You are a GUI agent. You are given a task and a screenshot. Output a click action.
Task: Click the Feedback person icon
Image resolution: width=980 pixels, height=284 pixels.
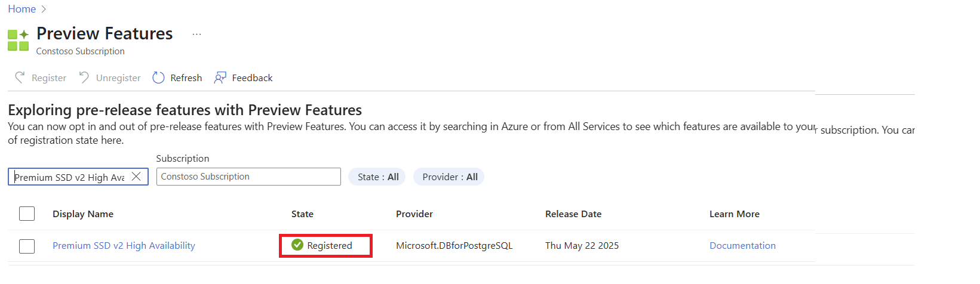click(220, 78)
